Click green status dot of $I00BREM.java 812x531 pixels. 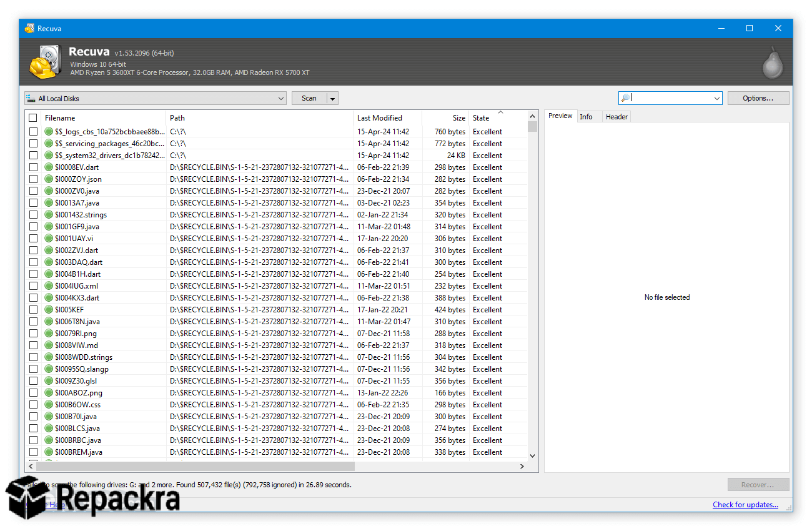(49, 452)
